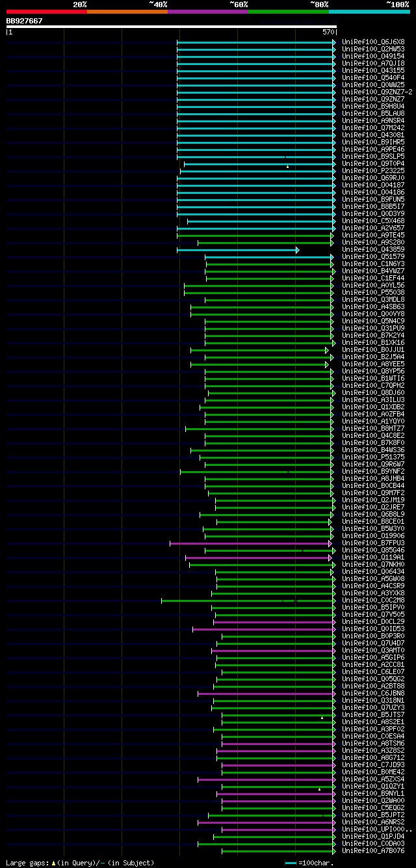Viewport: 416px width, 868px height.
Task: Select hit label UniRef100_Q06434
Action: [373, 571]
